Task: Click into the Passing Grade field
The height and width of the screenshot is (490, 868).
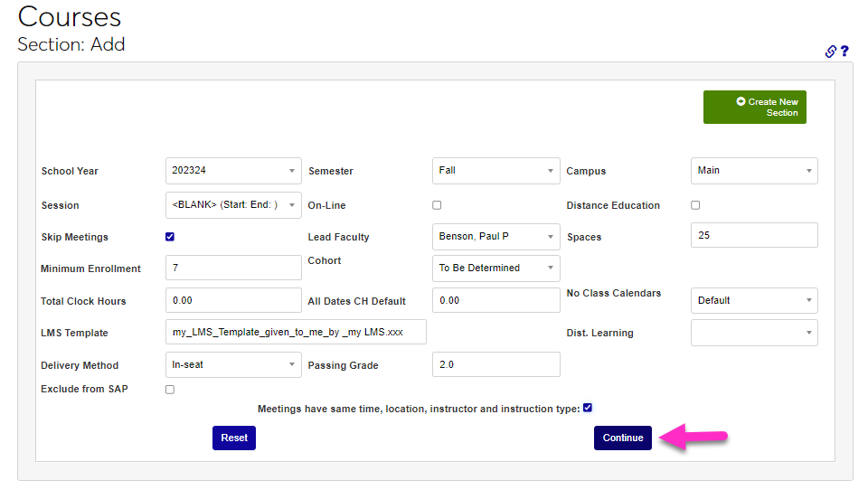Action: (x=495, y=364)
